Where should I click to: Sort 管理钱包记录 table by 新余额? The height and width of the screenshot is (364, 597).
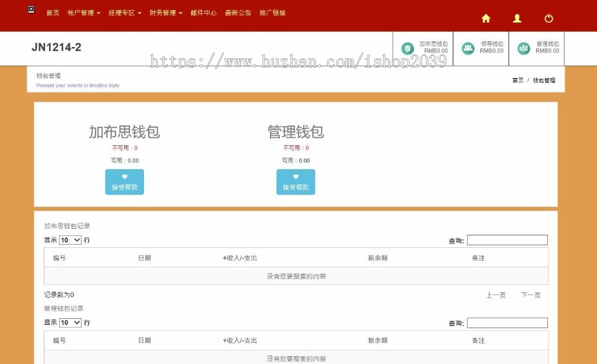pos(377,340)
